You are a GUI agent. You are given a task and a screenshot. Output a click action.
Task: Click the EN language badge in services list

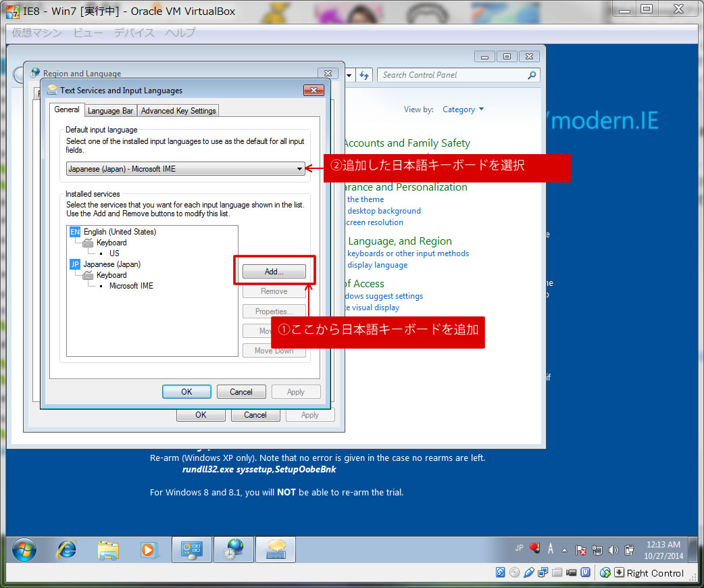click(x=75, y=232)
